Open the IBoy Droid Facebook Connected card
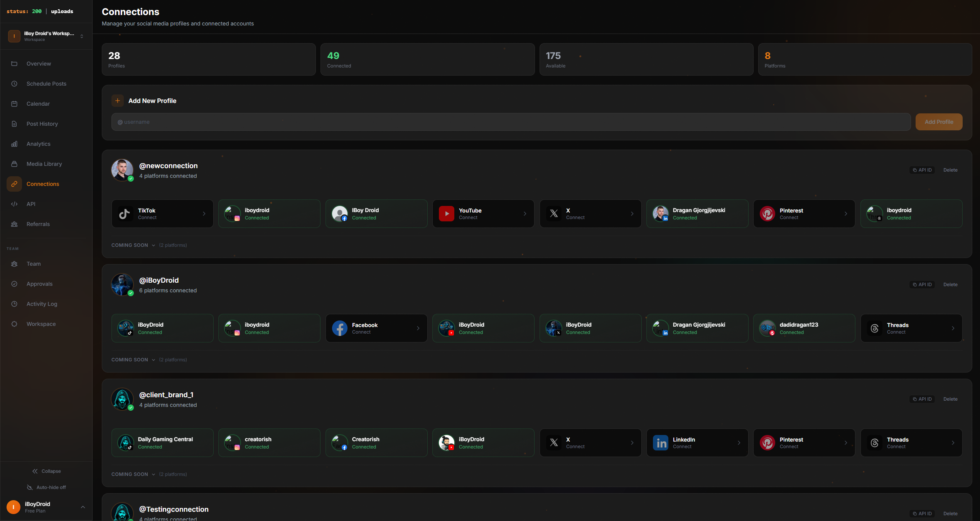This screenshot has height=521, width=980. [x=376, y=214]
